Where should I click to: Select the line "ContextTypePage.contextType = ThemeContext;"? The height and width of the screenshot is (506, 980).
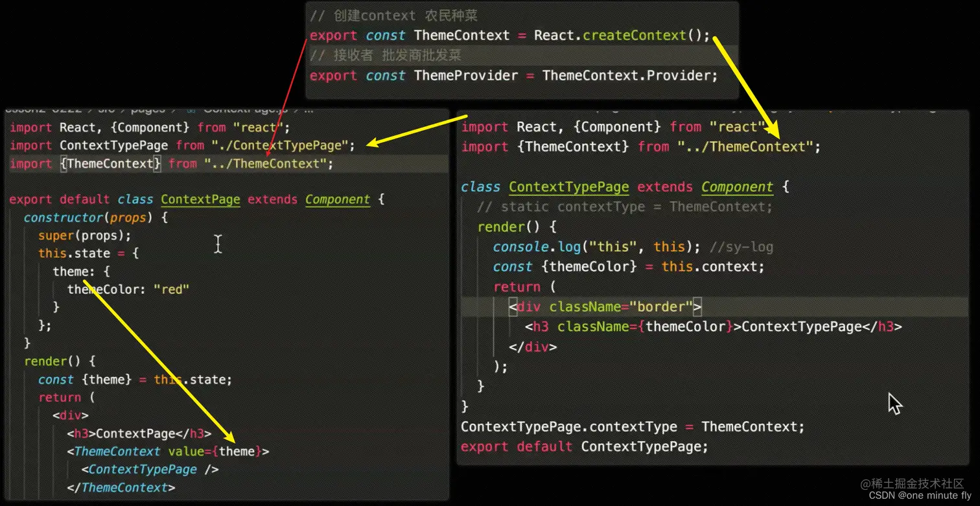tap(633, 427)
